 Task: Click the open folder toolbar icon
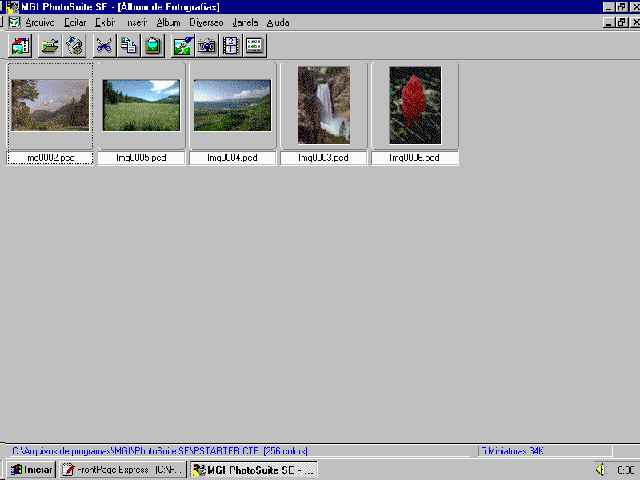coord(50,45)
